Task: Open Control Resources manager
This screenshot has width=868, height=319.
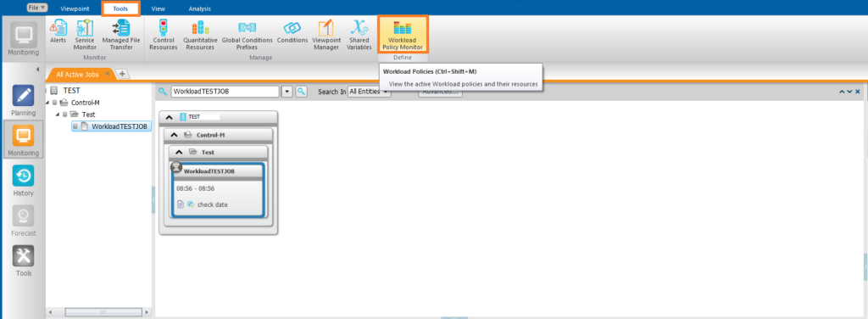Action: click(x=164, y=35)
